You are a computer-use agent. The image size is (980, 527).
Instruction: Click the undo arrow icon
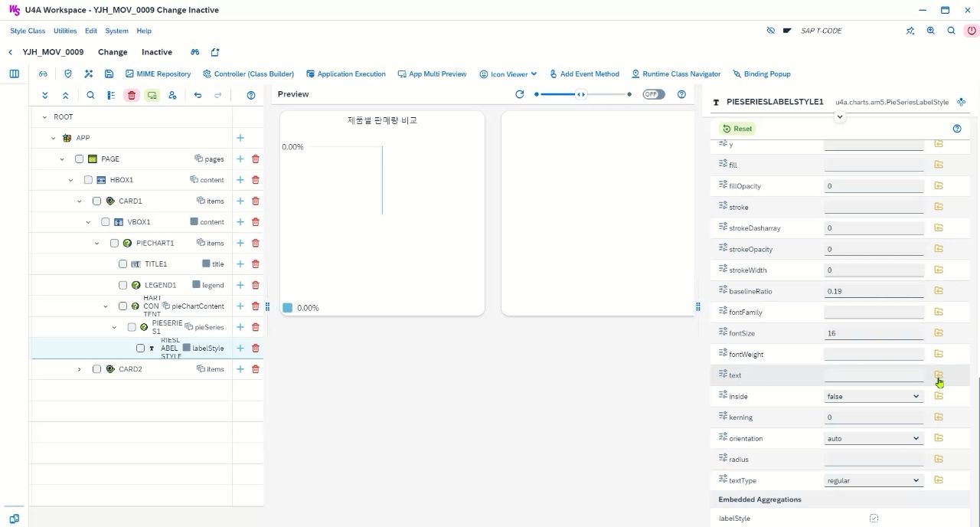[x=198, y=96]
